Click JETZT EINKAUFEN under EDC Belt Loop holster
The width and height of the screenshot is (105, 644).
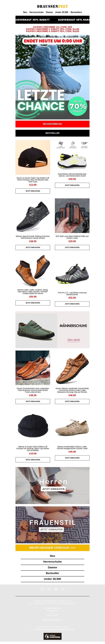(x=72, y=247)
